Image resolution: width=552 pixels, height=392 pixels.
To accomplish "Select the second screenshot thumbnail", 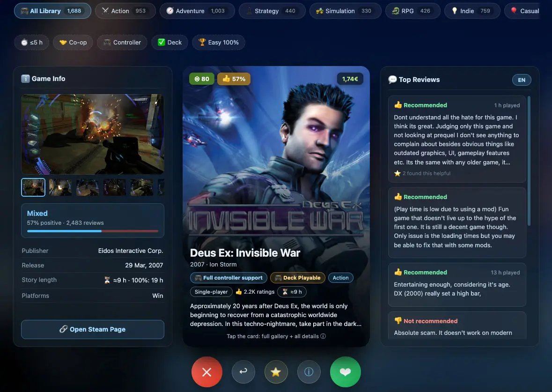I will tap(60, 187).
